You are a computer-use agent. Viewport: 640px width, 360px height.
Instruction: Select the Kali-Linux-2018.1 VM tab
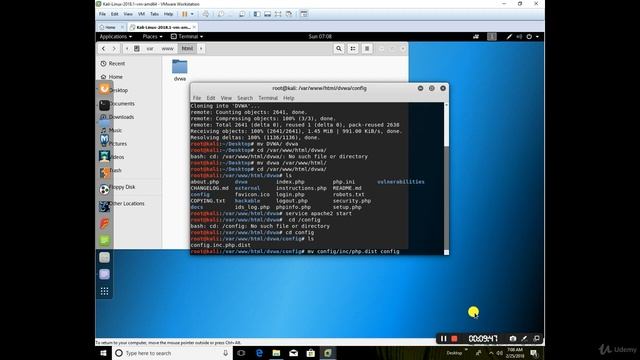pyautogui.click(x=162, y=27)
